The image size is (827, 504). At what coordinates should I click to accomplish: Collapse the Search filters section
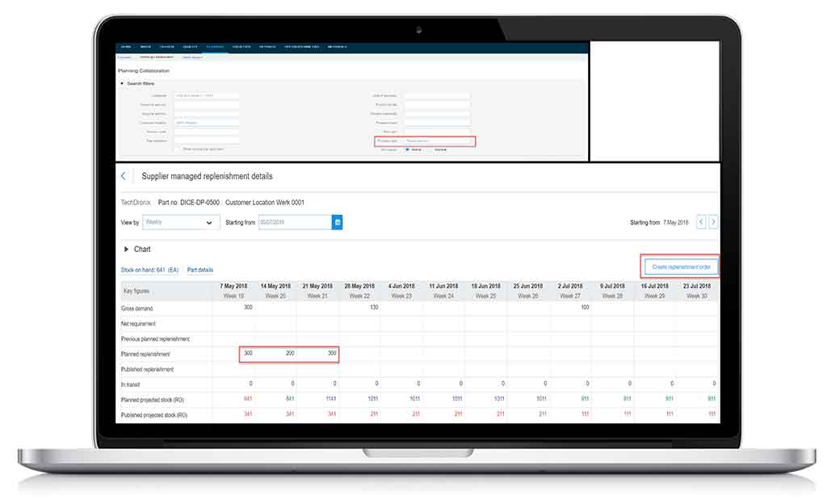(x=122, y=83)
